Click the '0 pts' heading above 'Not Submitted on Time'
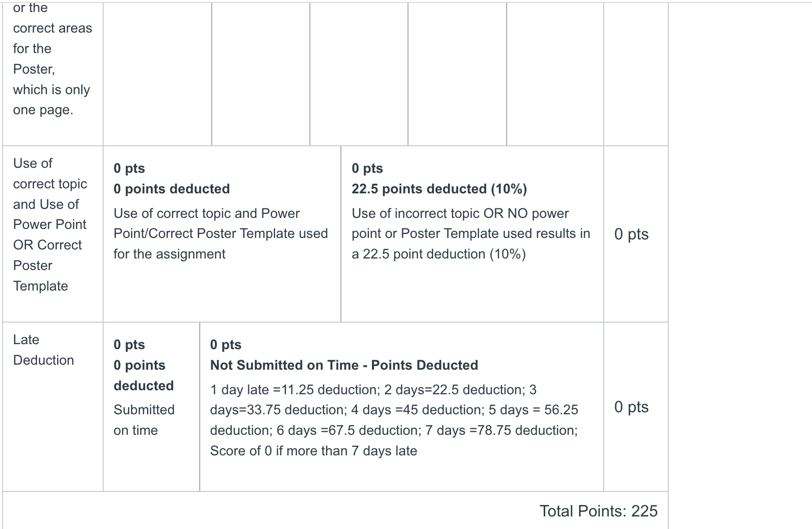This screenshot has width=812, height=529. (x=226, y=345)
